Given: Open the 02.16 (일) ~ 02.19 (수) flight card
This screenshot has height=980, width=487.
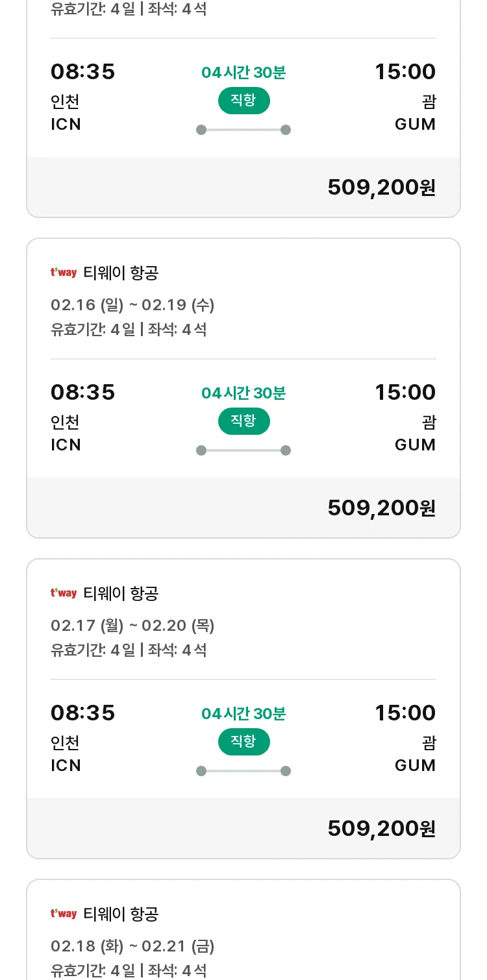Looking at the screenshot, I should click(x=243, y=388).
